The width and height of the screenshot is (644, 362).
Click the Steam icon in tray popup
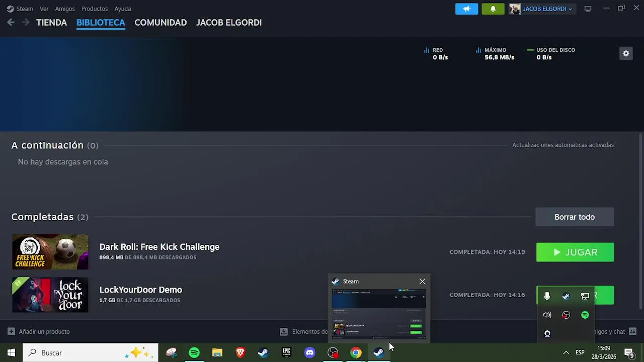coord(566,296)
